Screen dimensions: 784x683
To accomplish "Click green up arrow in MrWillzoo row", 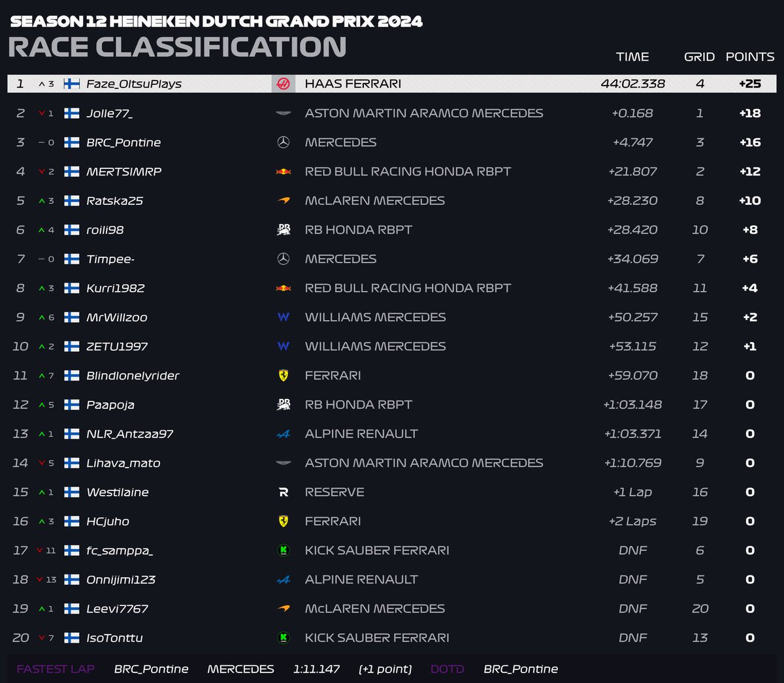I will click(42, 317).
